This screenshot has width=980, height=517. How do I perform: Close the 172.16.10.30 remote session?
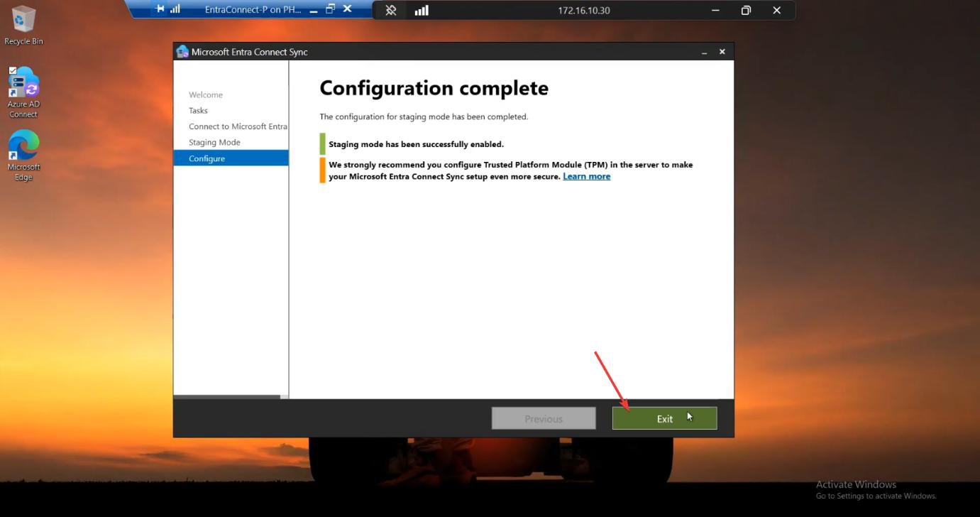click(x=776, y=10)
